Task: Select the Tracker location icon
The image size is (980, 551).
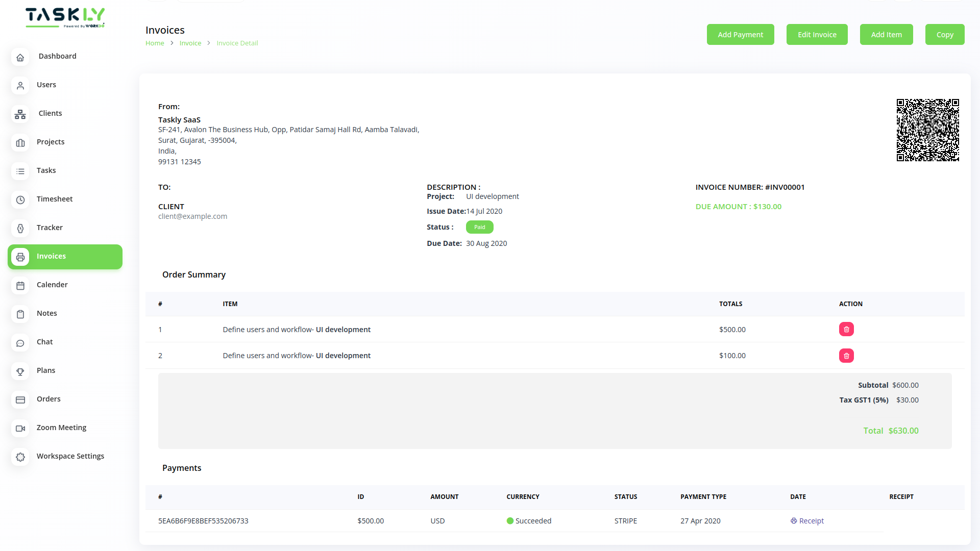Action: point(20,229)
